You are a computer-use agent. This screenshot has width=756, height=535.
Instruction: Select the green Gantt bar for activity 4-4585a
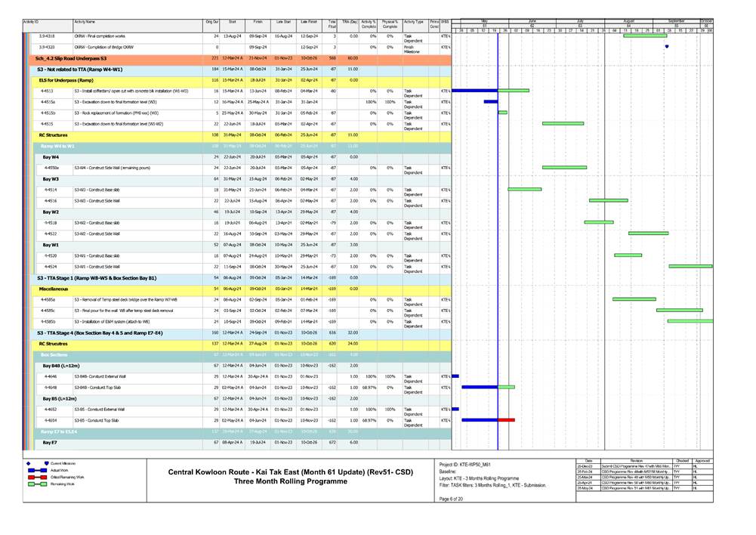[x=634, y=299]
